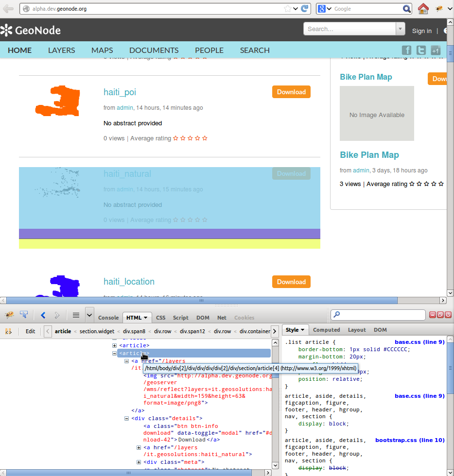Open the Facebook share icon
Image resolution: width=454 pixels, height=476 pixels.
point(406,50)
